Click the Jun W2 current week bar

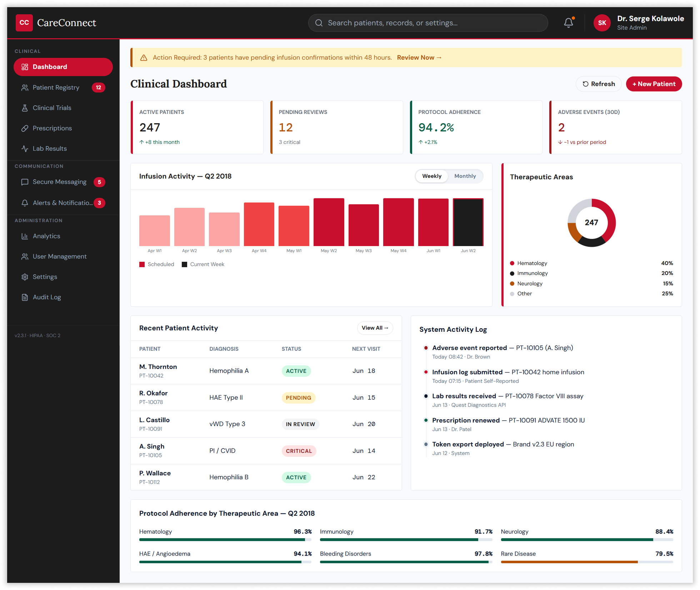(x=468, y=222)
